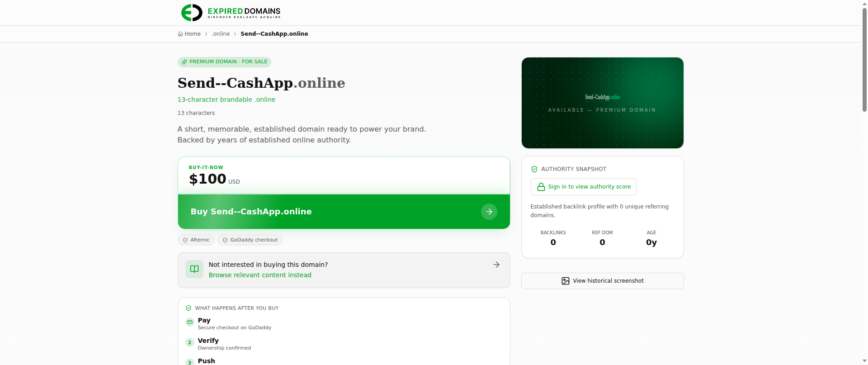Click the Pay step title
The image size is (868, 365).
click(x=204, y=320)
